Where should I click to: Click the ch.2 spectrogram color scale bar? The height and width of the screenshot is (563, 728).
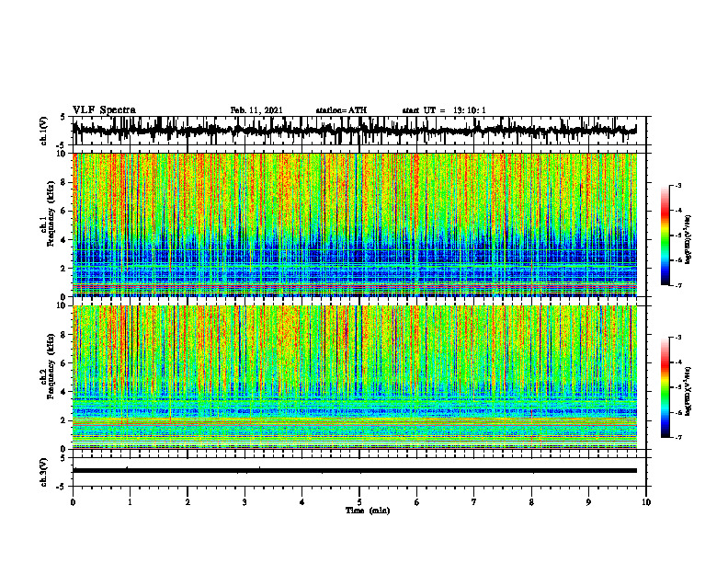[665, 387]
